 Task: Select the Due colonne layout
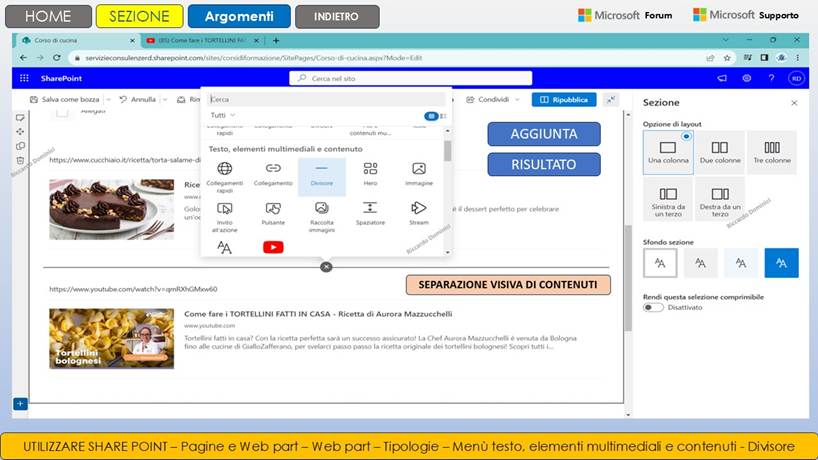coord(720,152)
